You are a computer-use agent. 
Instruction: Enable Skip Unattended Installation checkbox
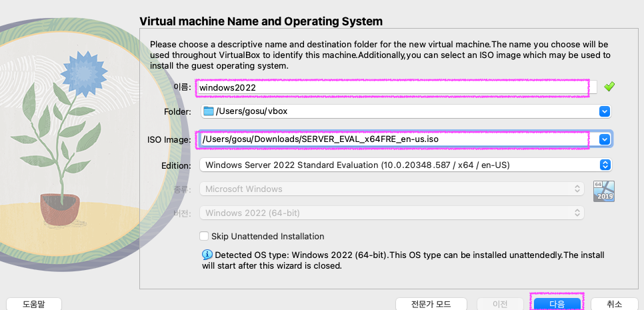pos(204,236)
